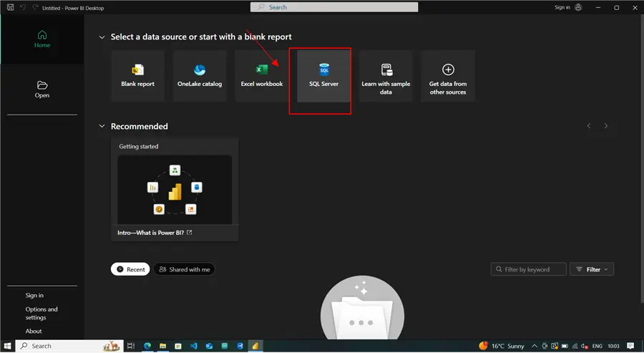Open the Windows Start menu
The image size is (644, 353).
point(7,346)
